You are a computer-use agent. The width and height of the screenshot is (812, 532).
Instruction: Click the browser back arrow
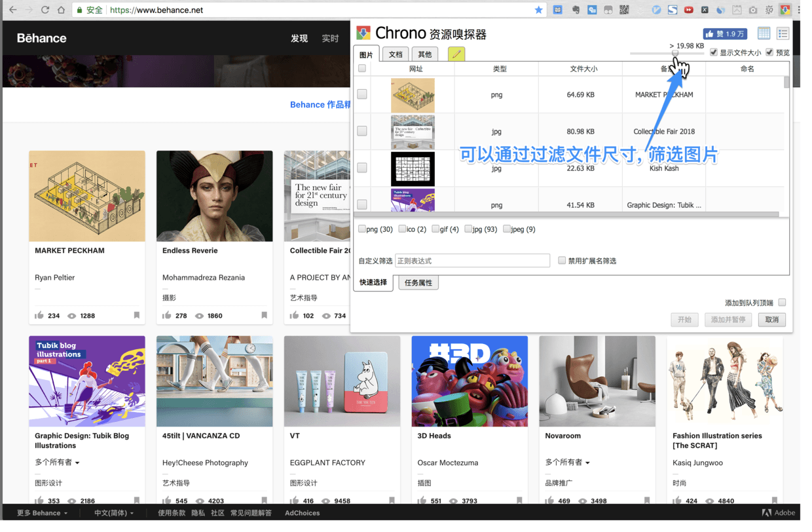click(x=12, y=10)
